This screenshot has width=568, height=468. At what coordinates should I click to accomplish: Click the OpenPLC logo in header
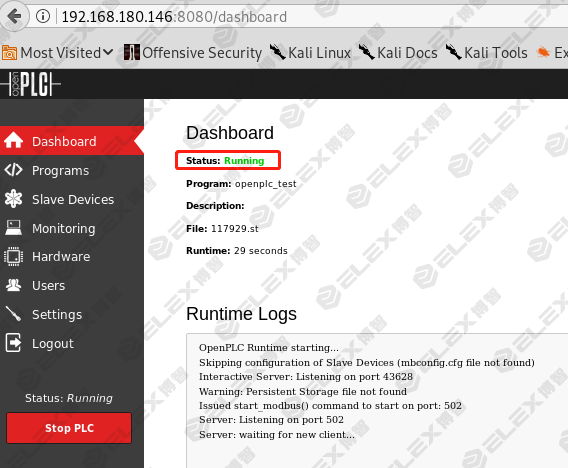pos(30,84)
